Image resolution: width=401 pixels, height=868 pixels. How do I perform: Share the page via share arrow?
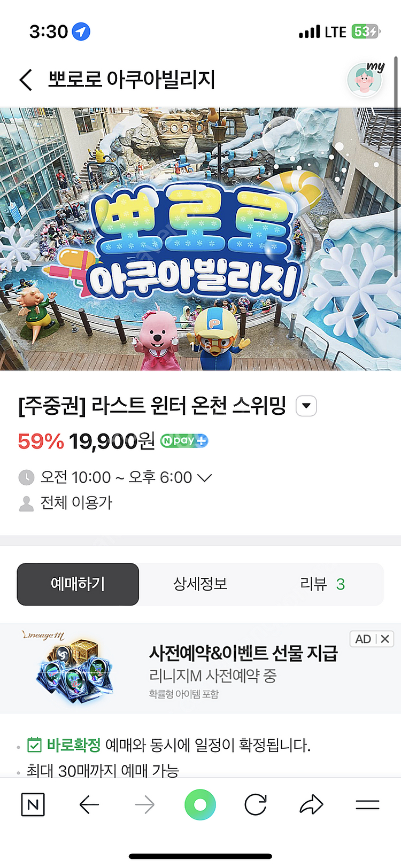click(312, 804)
